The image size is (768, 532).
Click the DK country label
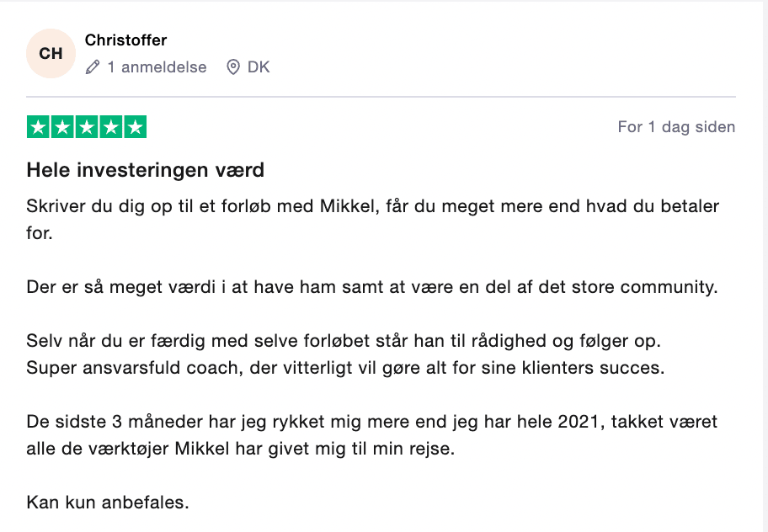coord(259,67)
